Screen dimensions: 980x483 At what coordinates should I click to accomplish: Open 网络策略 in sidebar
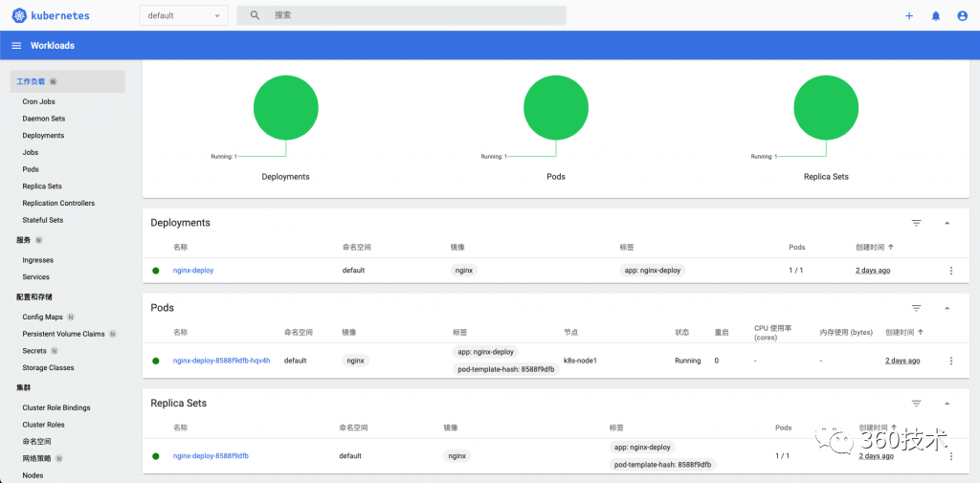[37, 458]
